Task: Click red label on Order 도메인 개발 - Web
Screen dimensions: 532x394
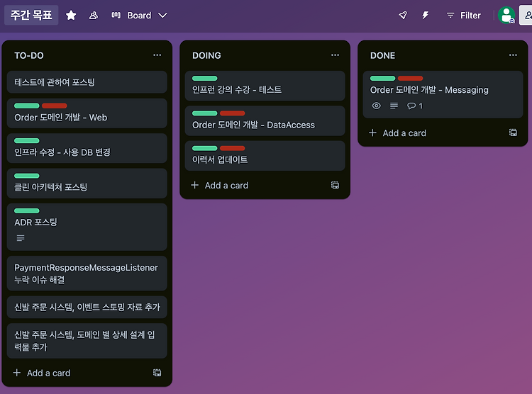Action: pyautogui.click(x=55, y=106)
